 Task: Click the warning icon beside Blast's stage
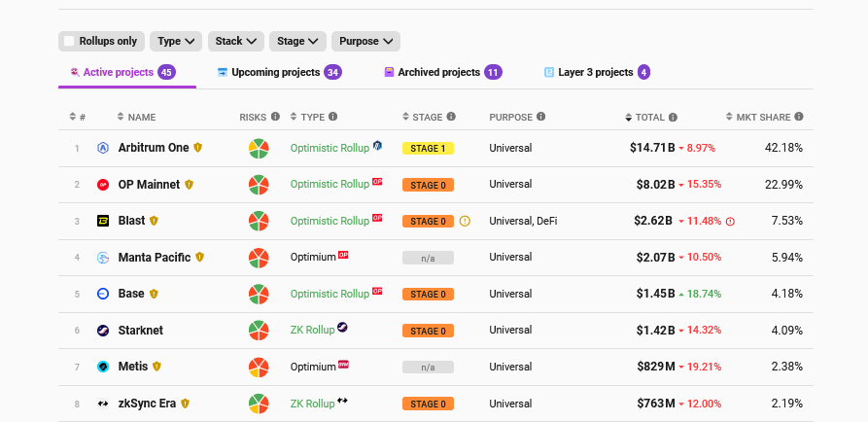pyautogui.click(x=465, y=221)
